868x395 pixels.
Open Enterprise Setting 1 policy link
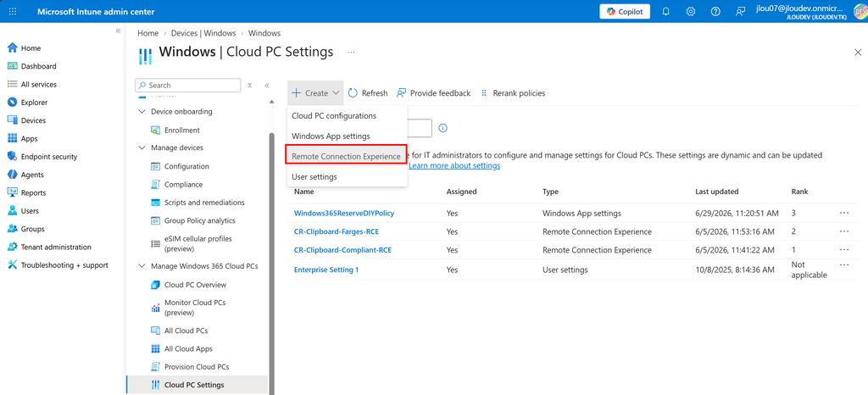(x=326, y=270)
